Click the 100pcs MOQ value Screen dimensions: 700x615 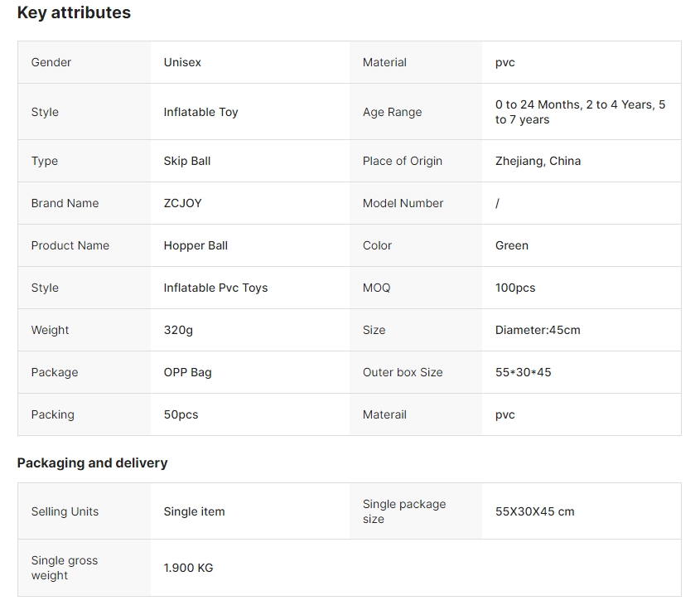[x=515, y=288]
